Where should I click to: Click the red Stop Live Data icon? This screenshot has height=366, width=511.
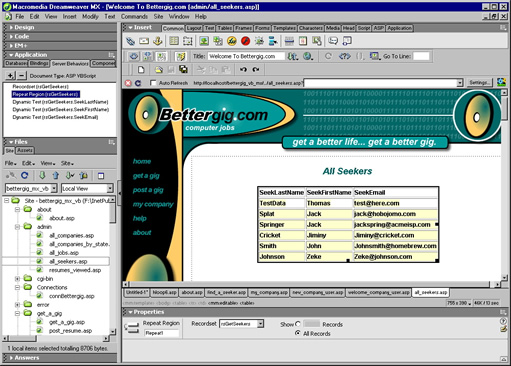coord(128,83)
